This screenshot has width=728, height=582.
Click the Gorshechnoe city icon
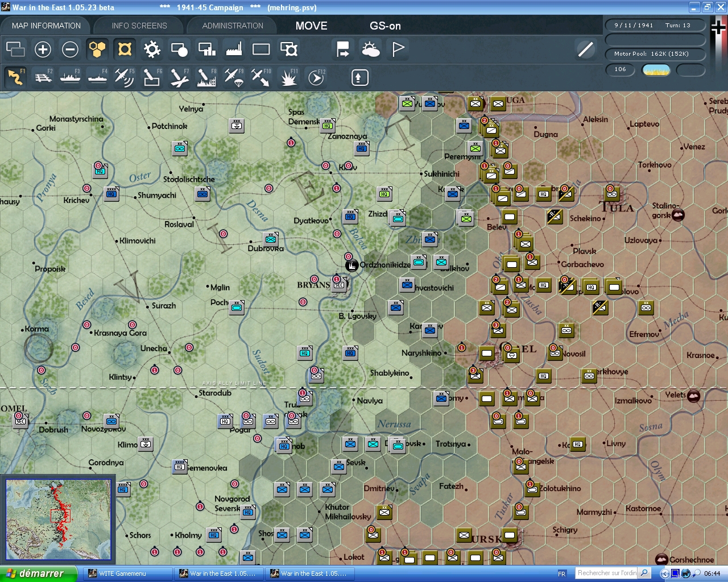click(661, 559)
